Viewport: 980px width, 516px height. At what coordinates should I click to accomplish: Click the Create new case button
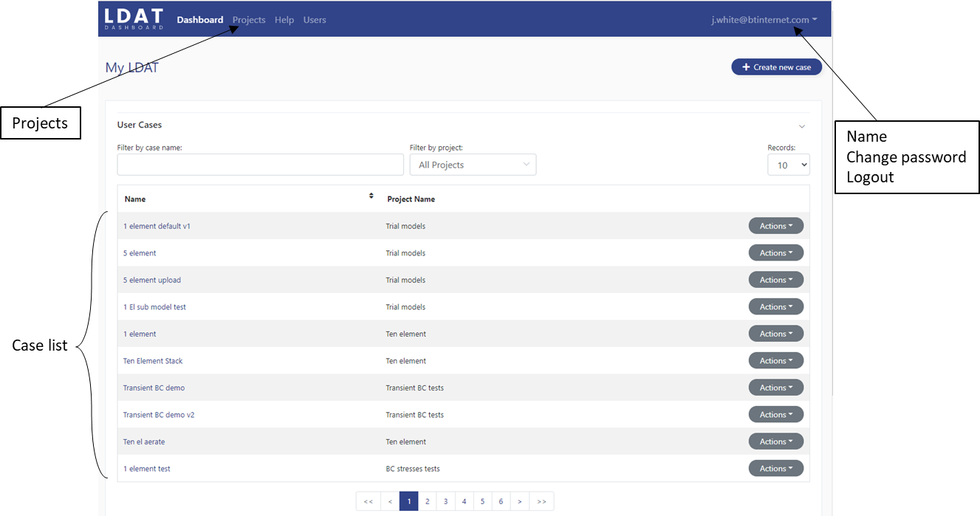(x=776, y=67)
